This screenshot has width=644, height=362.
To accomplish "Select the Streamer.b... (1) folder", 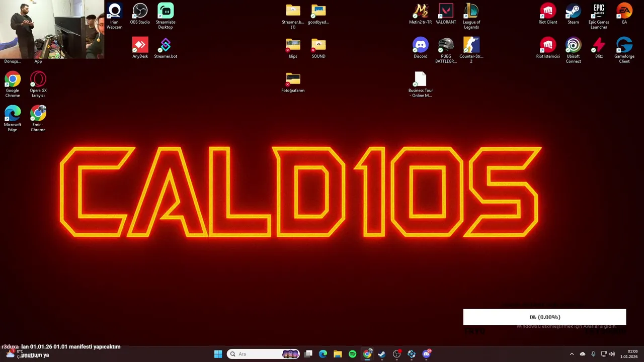I will (x=293, y=17).
